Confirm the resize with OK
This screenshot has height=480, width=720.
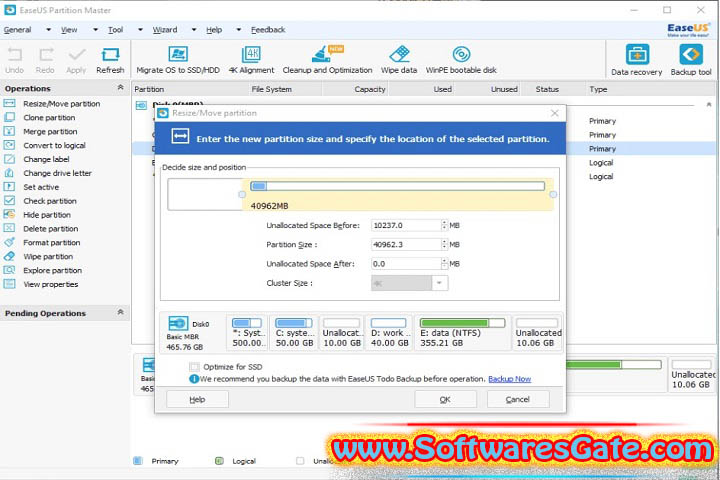445,399
